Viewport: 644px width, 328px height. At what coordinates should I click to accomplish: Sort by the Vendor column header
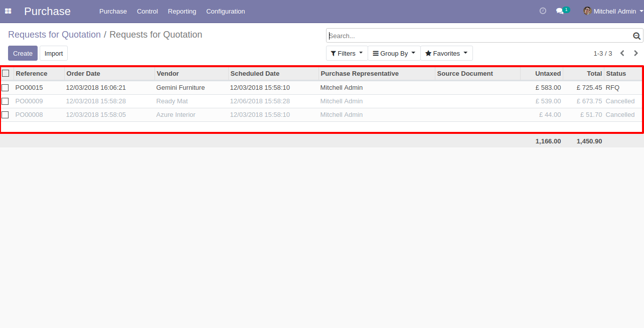191,73
